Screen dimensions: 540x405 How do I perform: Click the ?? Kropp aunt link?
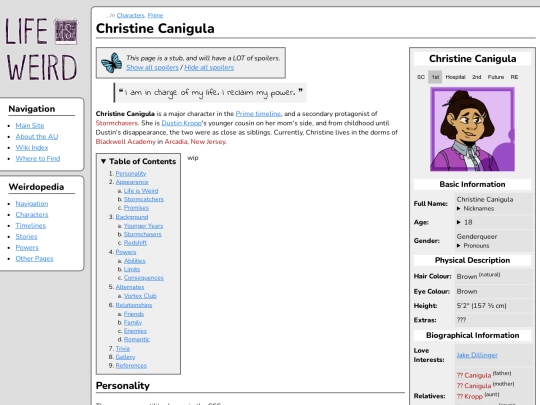tap(469, 396)
